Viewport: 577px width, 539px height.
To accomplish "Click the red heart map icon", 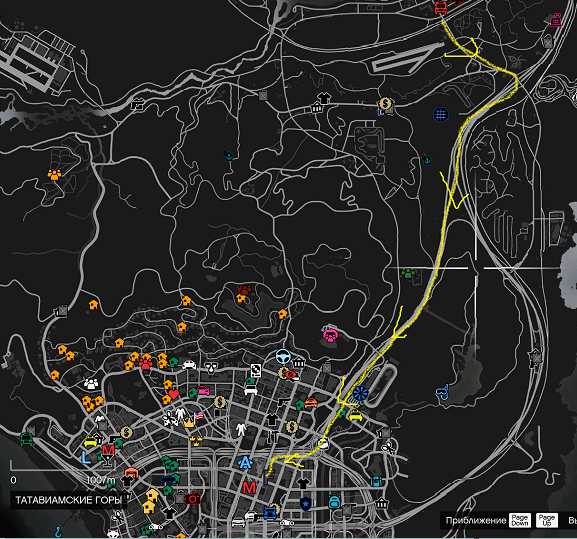I will pos(173,395).
